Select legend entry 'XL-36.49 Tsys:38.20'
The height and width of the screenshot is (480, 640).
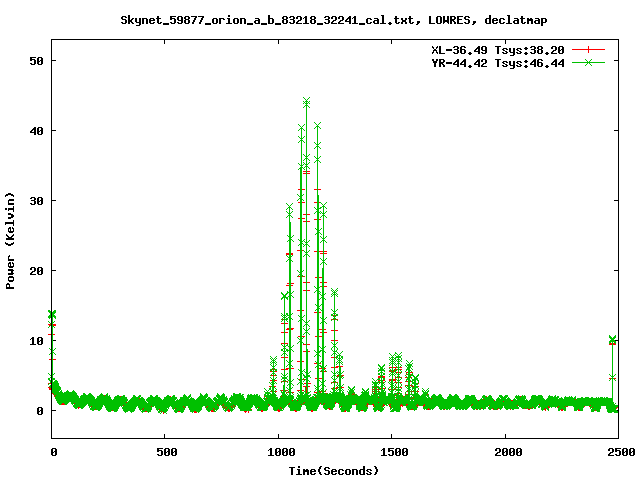498,50
